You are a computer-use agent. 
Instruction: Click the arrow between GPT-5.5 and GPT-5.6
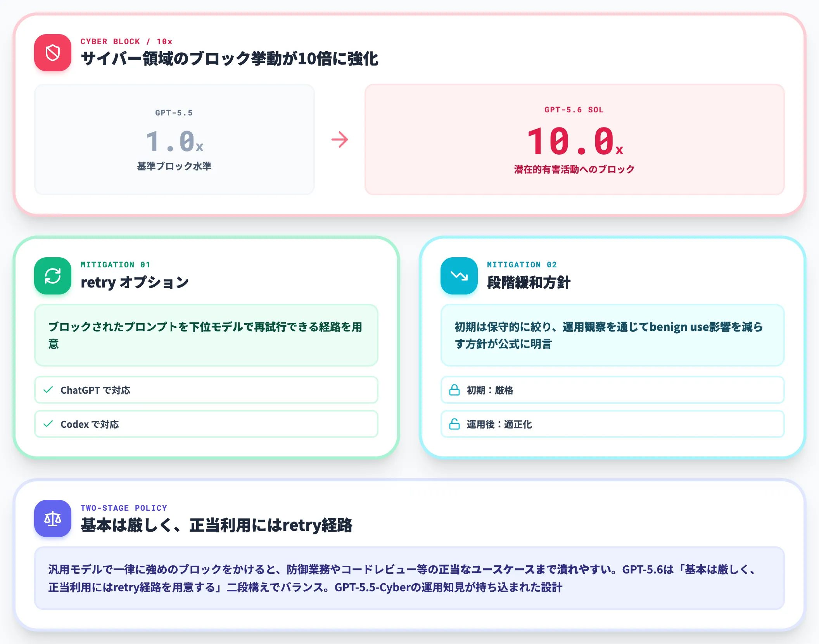click(x=340, y=139)
